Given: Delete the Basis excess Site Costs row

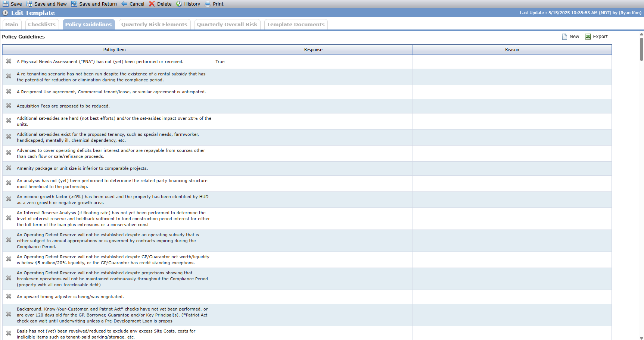Looking at the screenshot, I should click(x=9, y=333).
